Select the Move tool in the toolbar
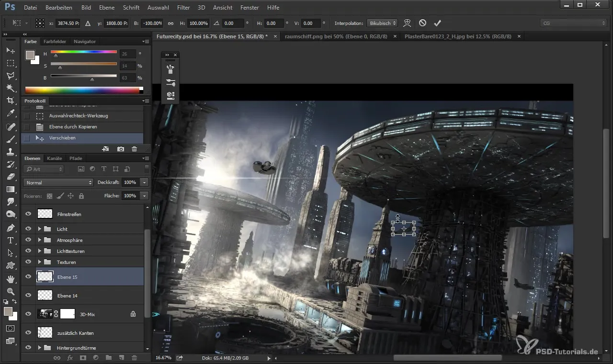Image resolution: width=613 pixels, height=364 pixels. coord(11,50)
